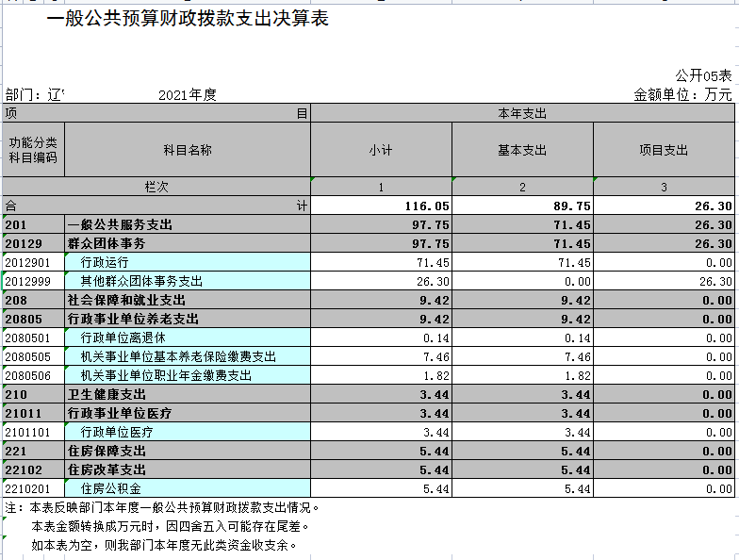Select the 一般公共服务支出 cell
739x560 pixels.
[188, 224]
